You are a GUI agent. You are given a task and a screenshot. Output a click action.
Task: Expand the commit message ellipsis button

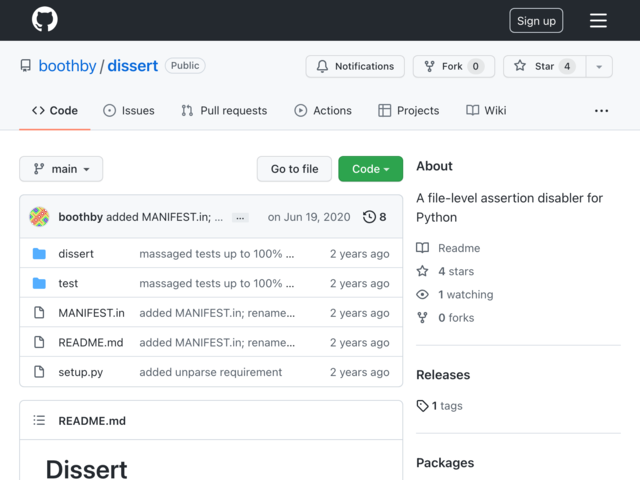coord(240,218)
